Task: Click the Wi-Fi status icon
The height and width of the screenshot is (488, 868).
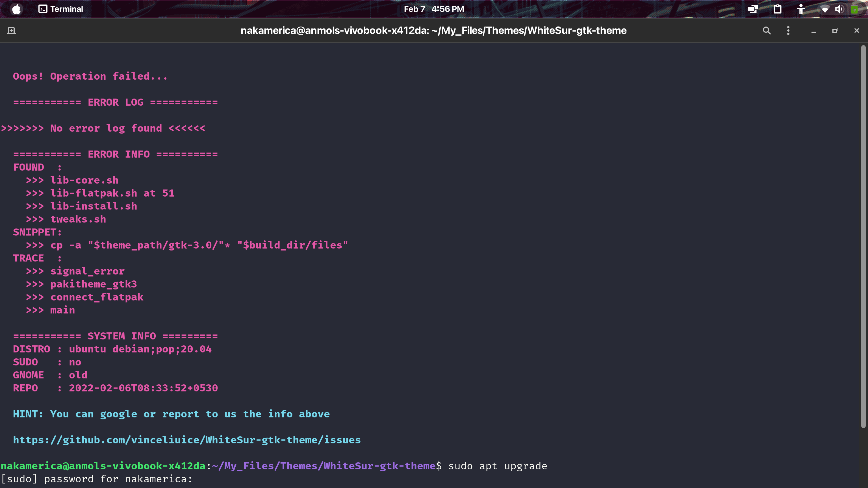Action: tap(824, 9)
